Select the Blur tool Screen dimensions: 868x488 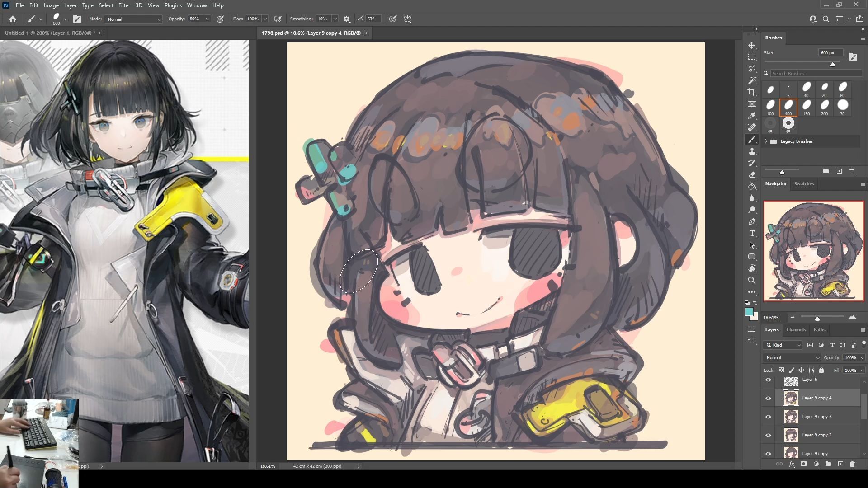[x=752, y=198]
